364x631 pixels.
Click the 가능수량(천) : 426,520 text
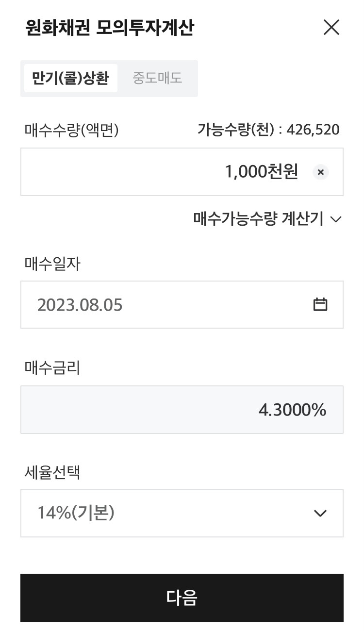268,130
